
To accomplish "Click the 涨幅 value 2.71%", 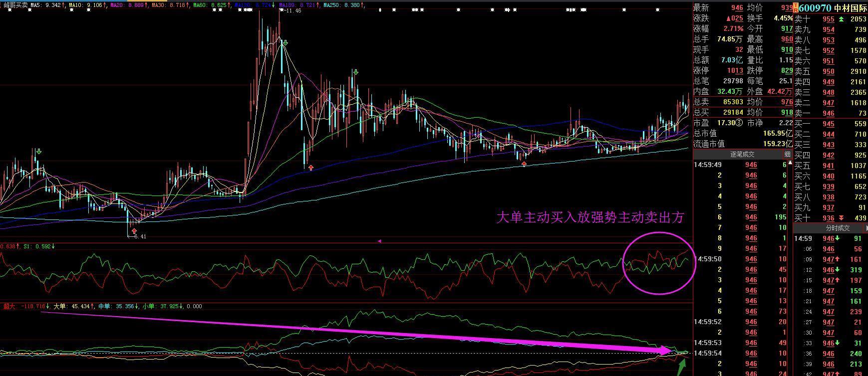I will pos(733,28).
